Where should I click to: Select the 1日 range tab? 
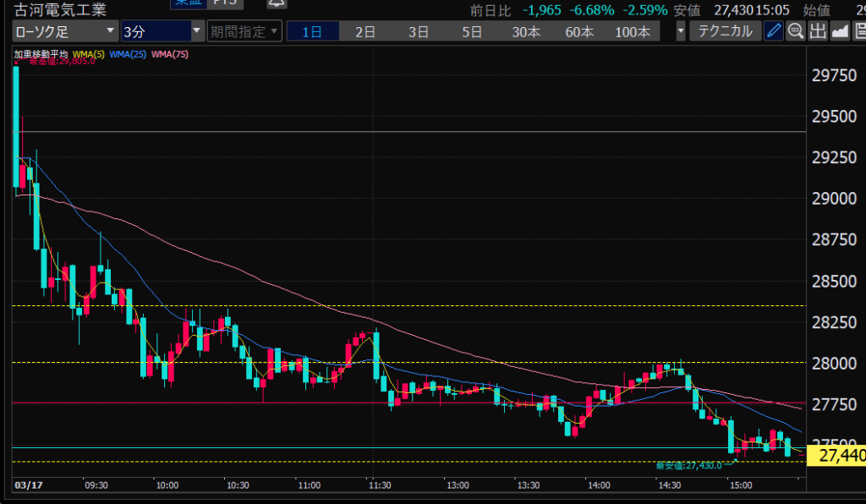[x=312, y=32]
